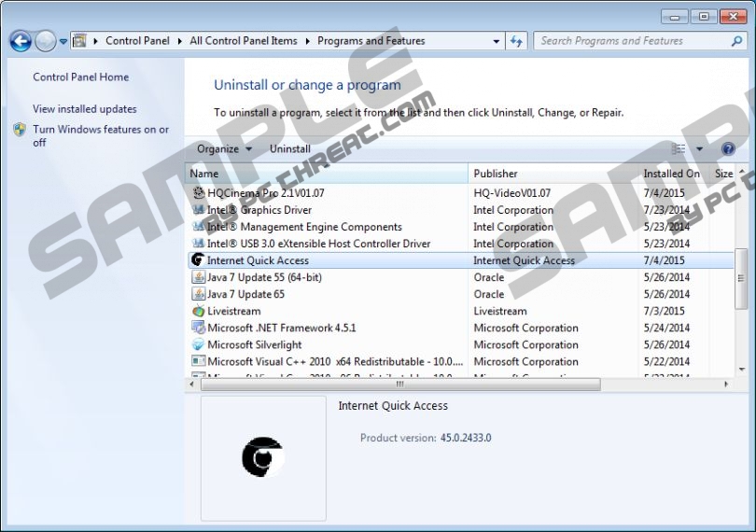Screen dimensions: 756x532
Task: Expand the arrow after Control Panel breadcrumb
Action: click(x=179, y=41)
